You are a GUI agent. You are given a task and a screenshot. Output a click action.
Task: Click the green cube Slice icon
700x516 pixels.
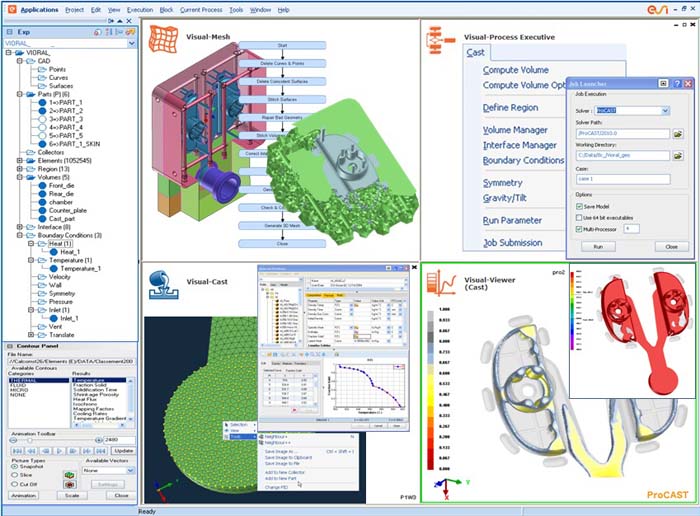pyautogui.click(x=70, y=475)
